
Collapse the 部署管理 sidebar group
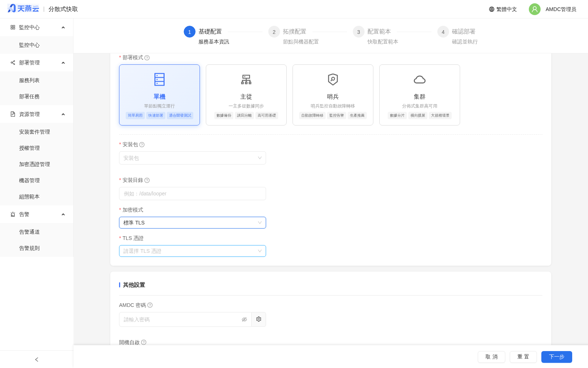pos(37,63)
